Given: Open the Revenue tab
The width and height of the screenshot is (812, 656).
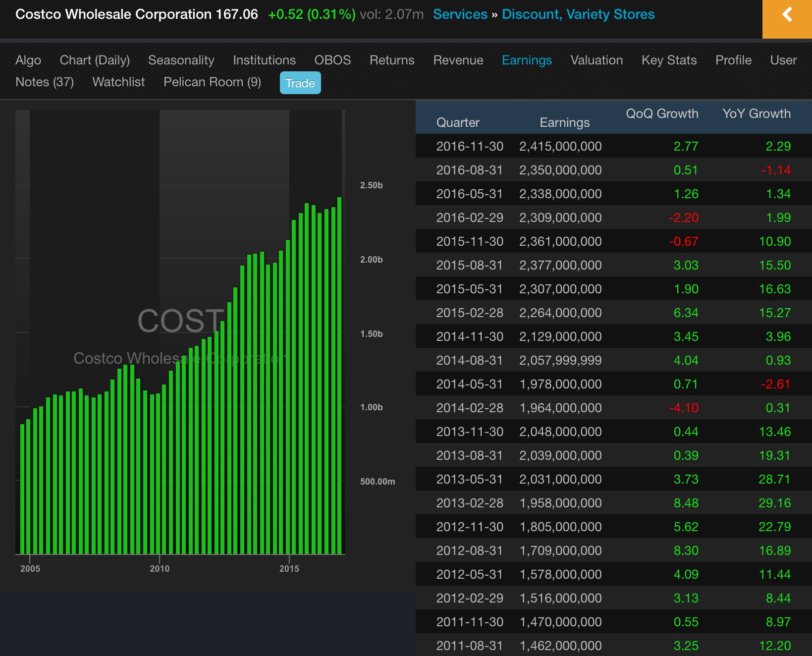Looking at the screenshot, I should [458, 60].
